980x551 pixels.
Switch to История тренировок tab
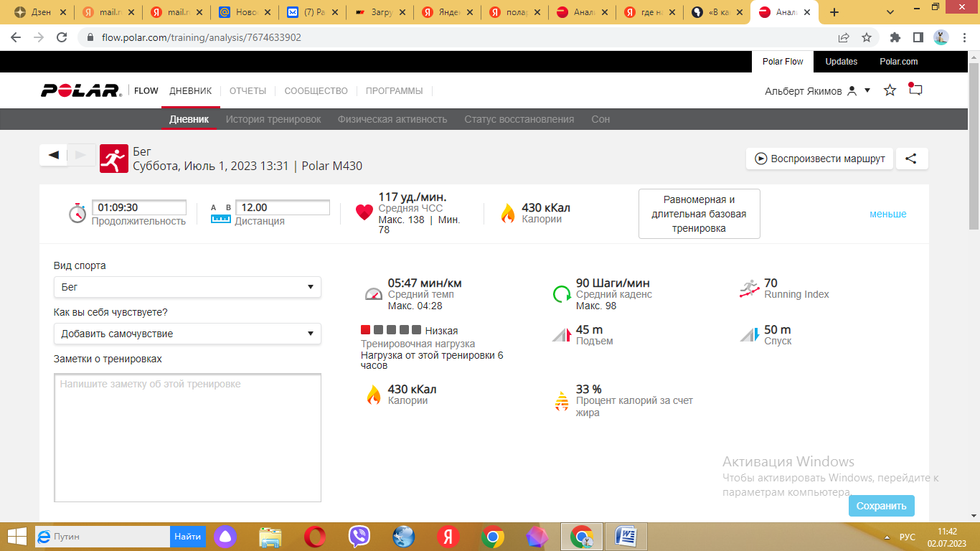273,119
